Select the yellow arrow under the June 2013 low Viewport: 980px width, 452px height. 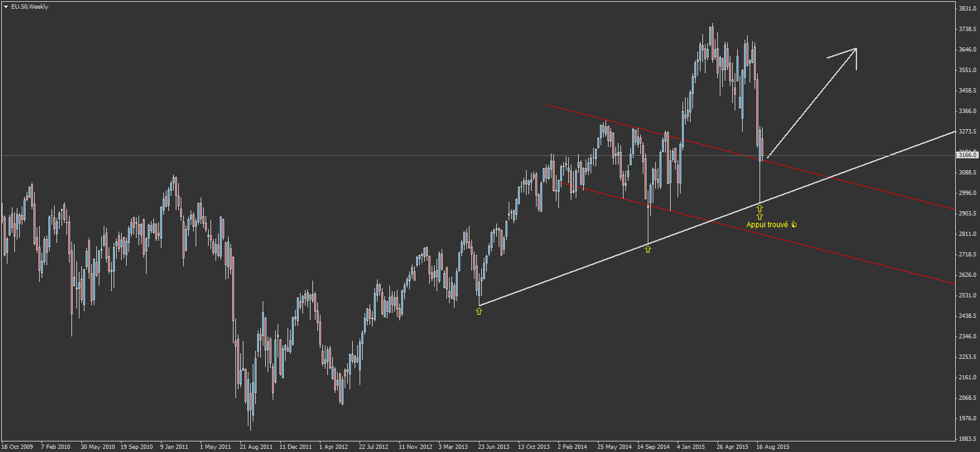(479, 311)
